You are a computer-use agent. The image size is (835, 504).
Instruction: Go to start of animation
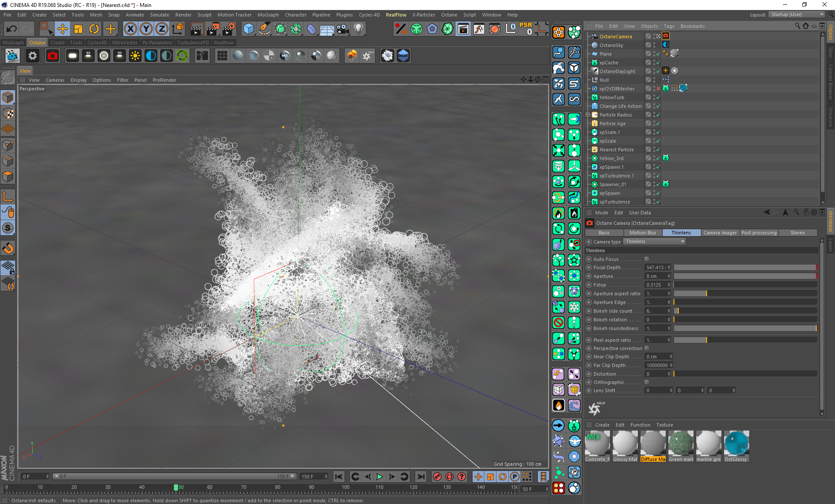[x=339, y=477]
